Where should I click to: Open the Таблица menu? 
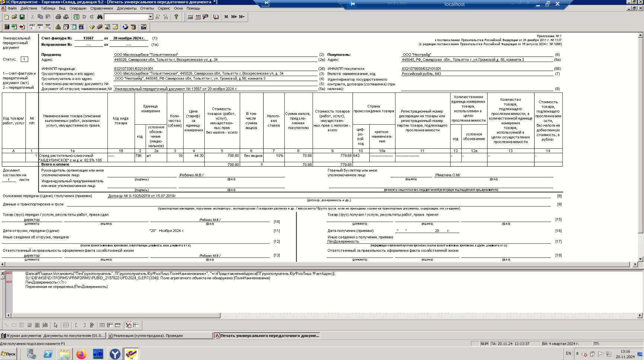[x=48, y=8]
